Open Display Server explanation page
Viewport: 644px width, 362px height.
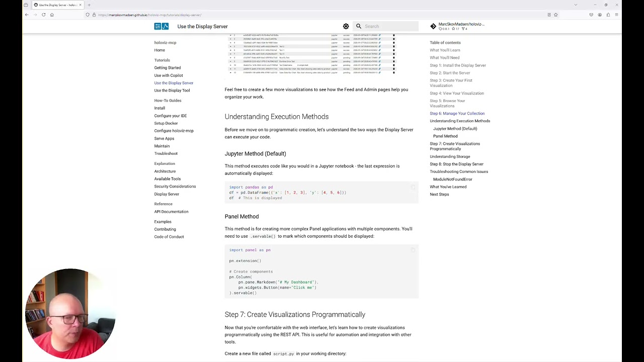pyautogui.click(x=167, y=194)
